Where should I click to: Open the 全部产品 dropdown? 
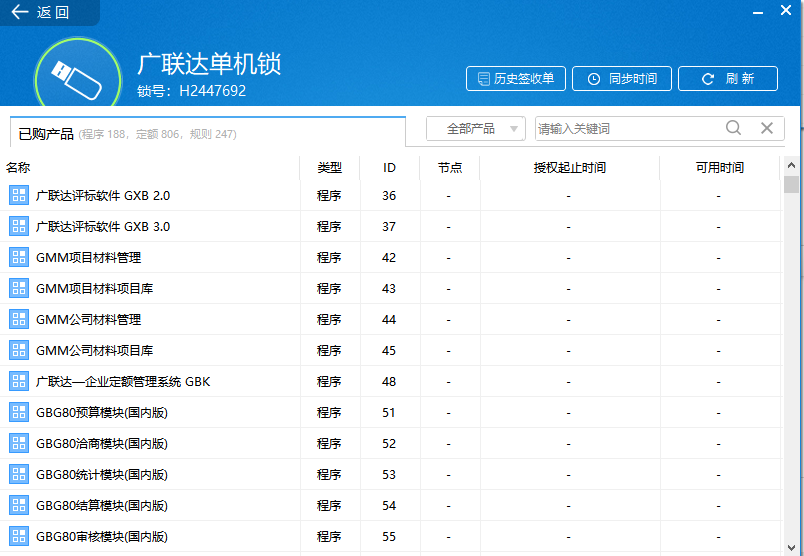point(476,128)
